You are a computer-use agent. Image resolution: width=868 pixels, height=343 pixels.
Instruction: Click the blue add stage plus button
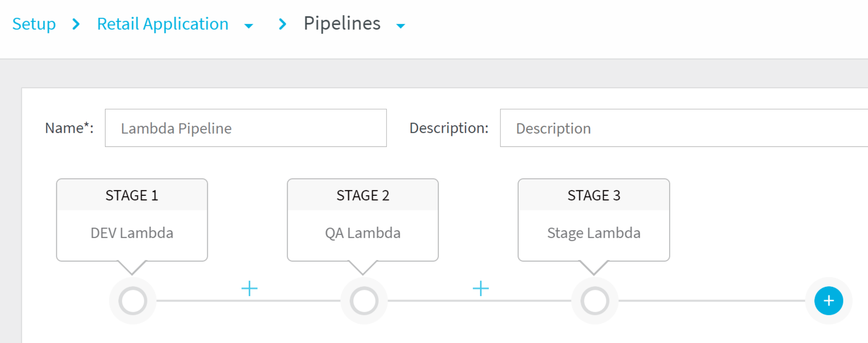[x=829, y=301]
